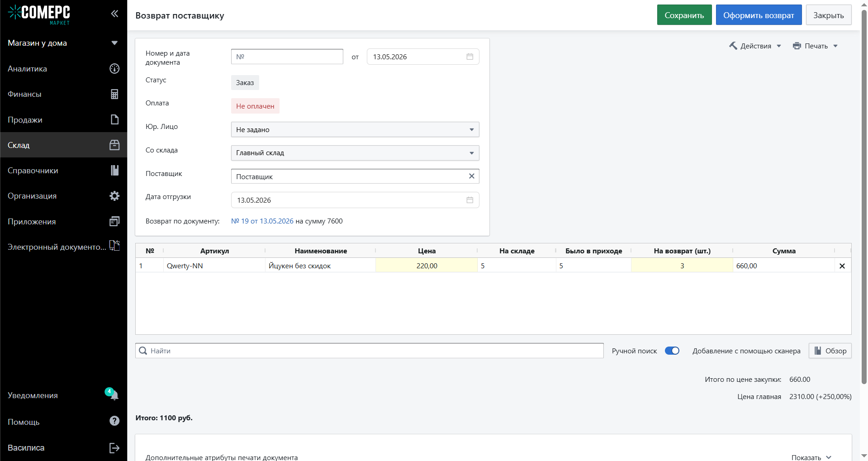868x461 pixels.
Task: Click price cell 220,00
Action: coord(427,266)
